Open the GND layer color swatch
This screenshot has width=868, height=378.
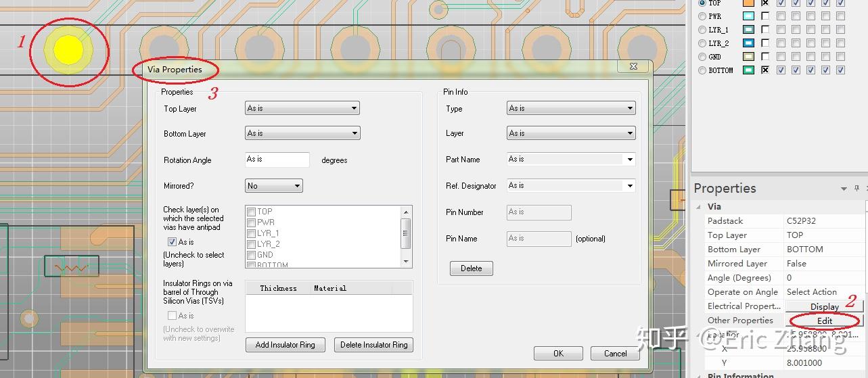click(748, 57)
